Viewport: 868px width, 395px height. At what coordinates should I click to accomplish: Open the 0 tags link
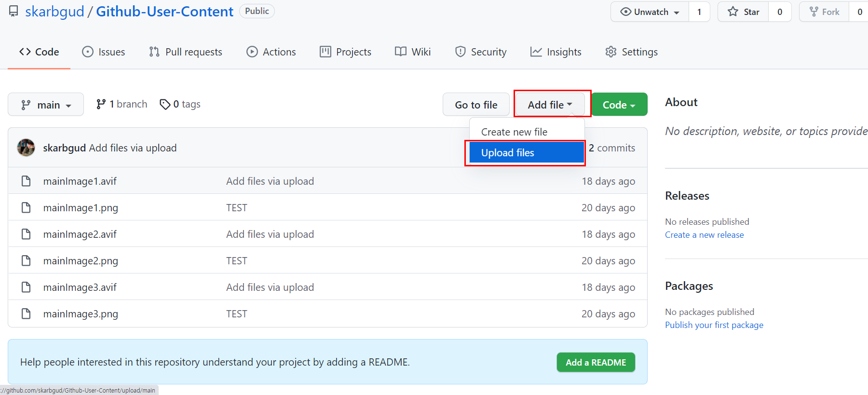tap(180, 104)
